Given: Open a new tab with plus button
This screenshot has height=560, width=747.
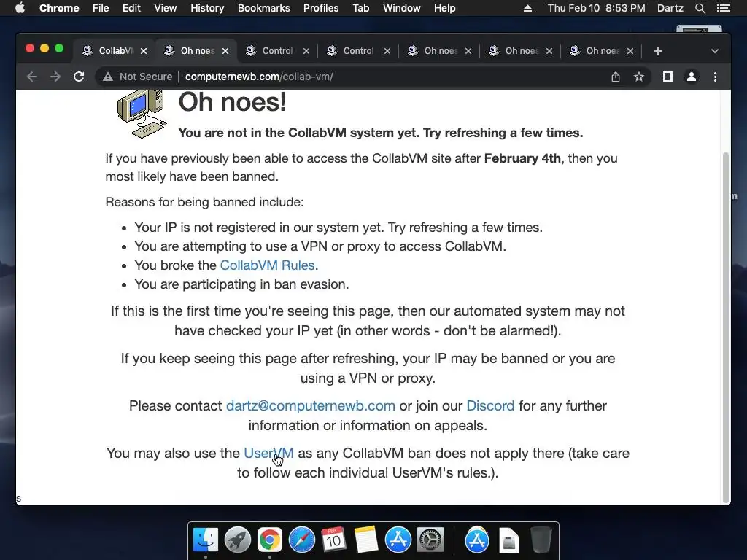Looking at the screenshot, I should coord(658,51).
